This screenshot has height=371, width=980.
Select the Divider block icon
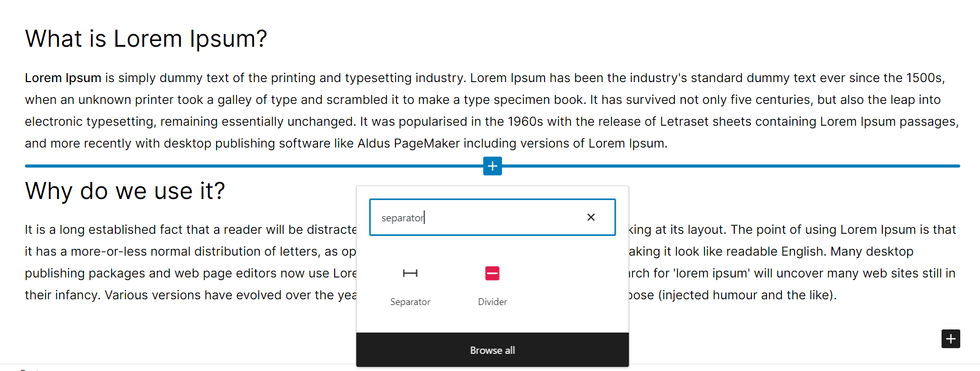point(492,286)
